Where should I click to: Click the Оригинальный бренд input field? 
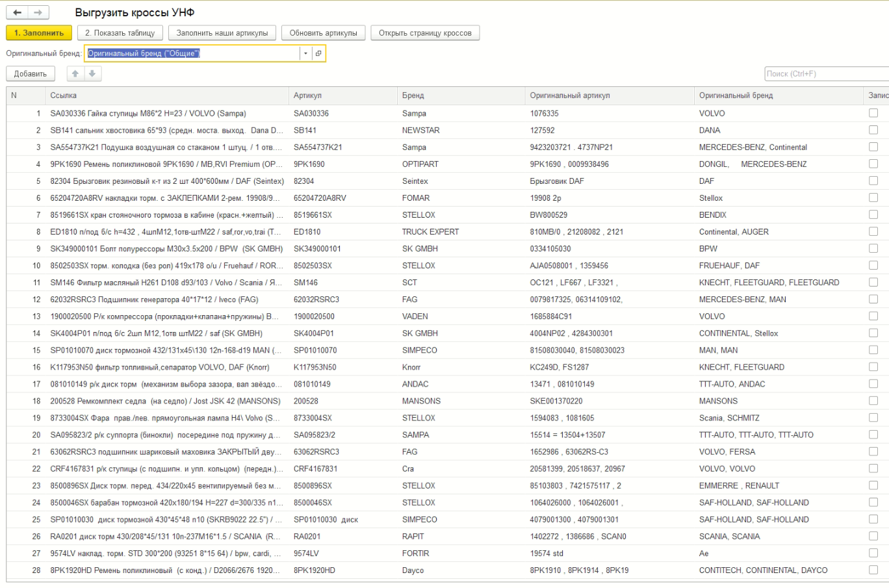(193, 53)
